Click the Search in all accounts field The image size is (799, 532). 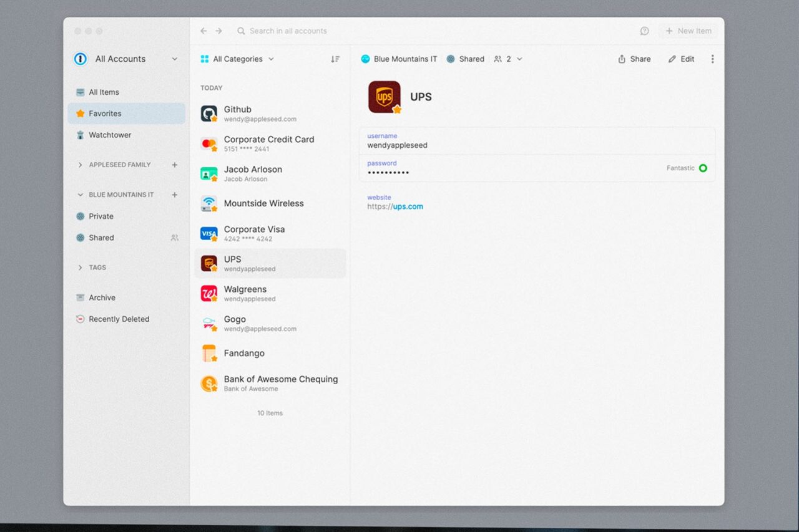click(x=288, y=31)
